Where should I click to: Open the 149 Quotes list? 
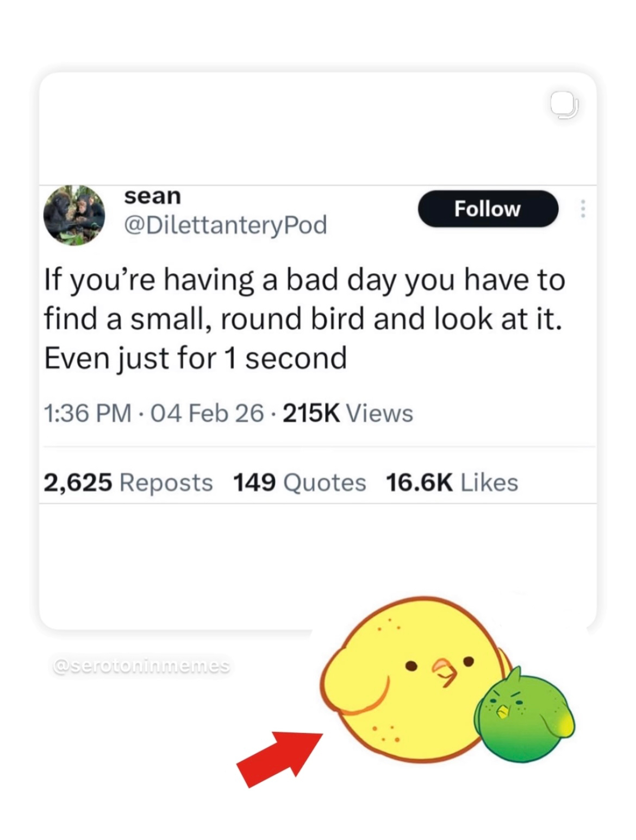pyautogui.click(x=300, y=482)
